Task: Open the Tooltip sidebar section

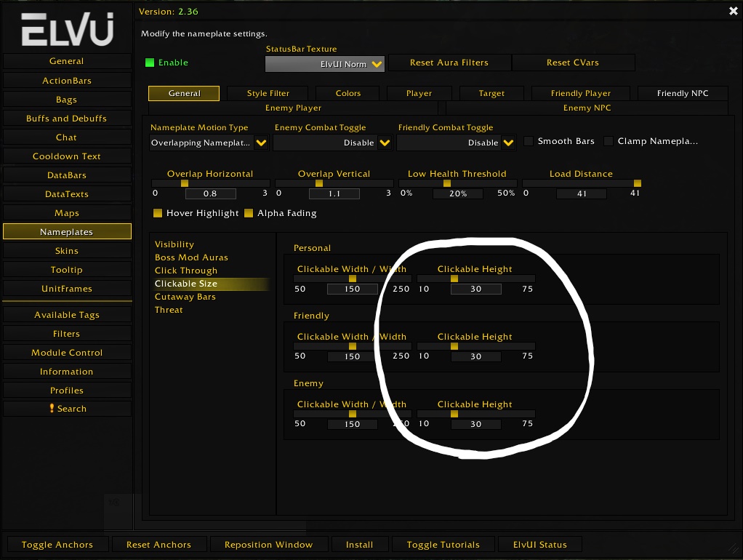Action: tap(67, 270)
